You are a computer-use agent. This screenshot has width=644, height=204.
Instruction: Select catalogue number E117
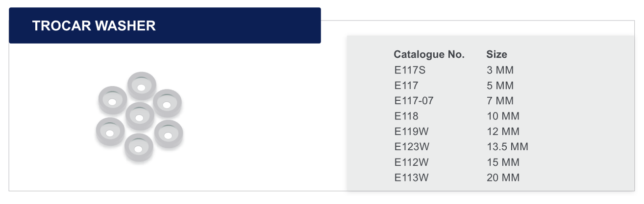(x=406, y=86)
